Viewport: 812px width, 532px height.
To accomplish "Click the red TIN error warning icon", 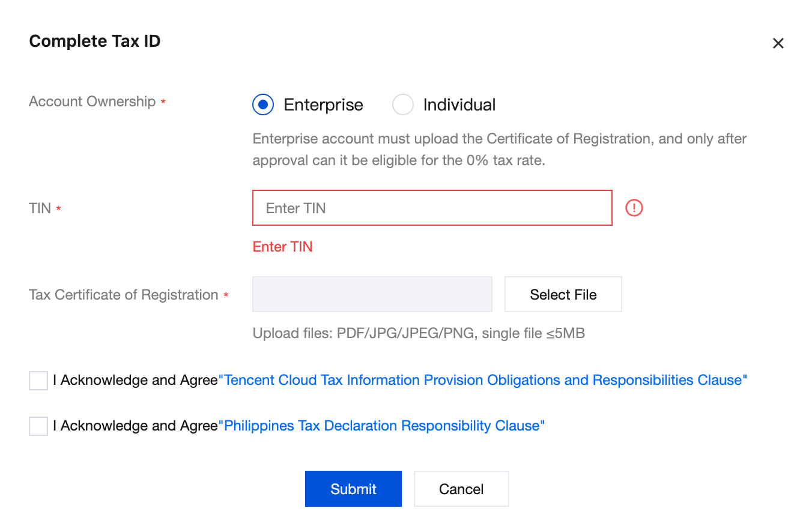I will [x=634, y=208].
